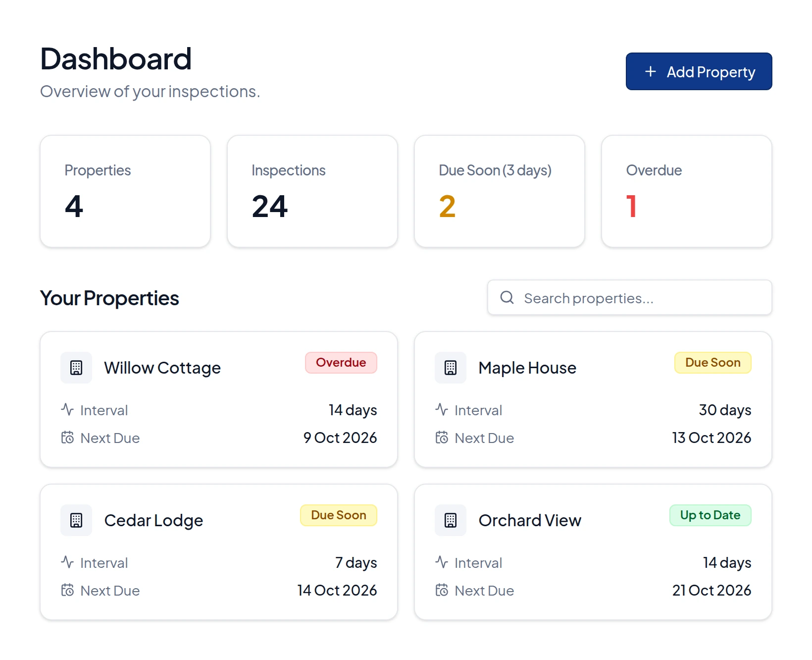
Task: Click the '13 Oct 2026' due date
Action: (711, 438)
